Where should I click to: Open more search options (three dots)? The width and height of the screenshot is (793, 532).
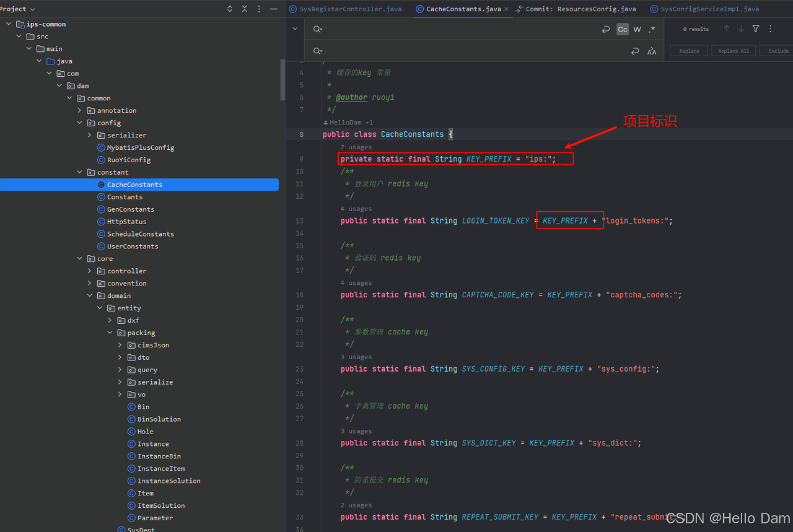771,29
